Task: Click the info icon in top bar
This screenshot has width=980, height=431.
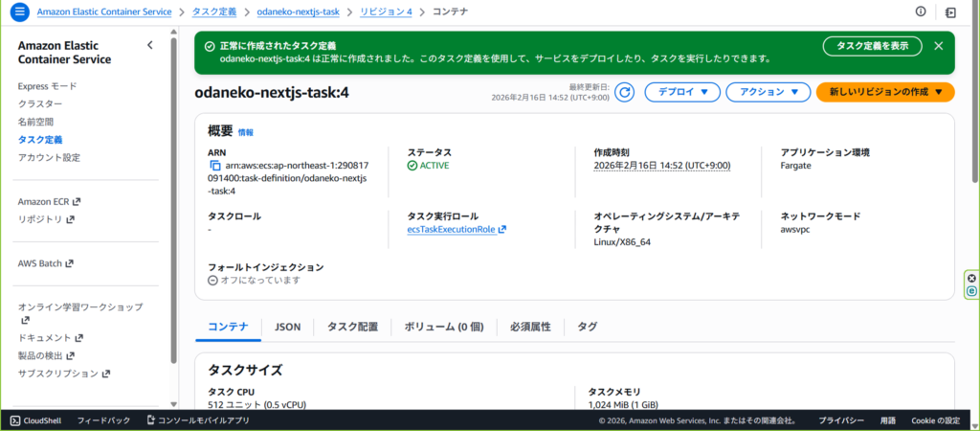Action: coord(921,11)
